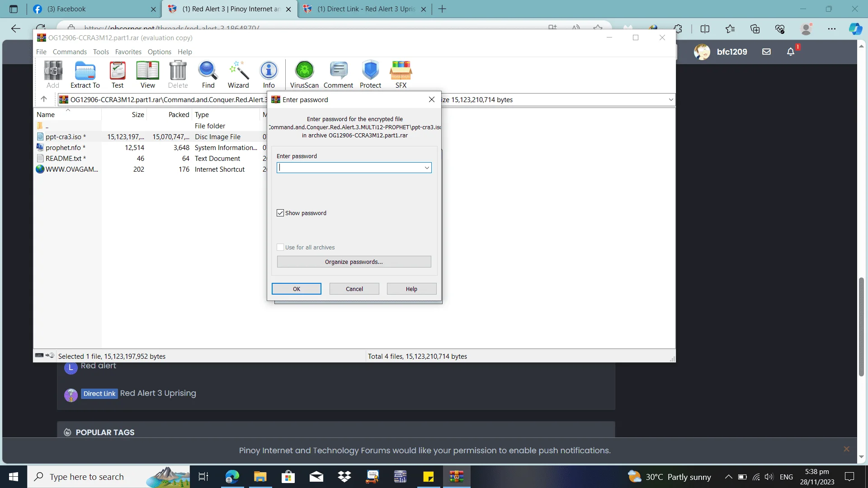Viewport: 868px width, 488px height.
Task: Click the Extract To toolbar icon
Action: (85, 75)
